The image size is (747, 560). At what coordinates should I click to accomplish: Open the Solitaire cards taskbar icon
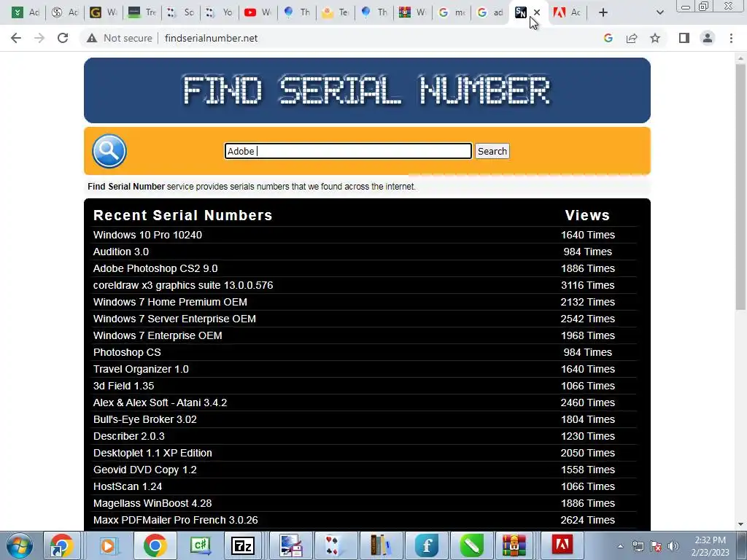pos(333,545)
